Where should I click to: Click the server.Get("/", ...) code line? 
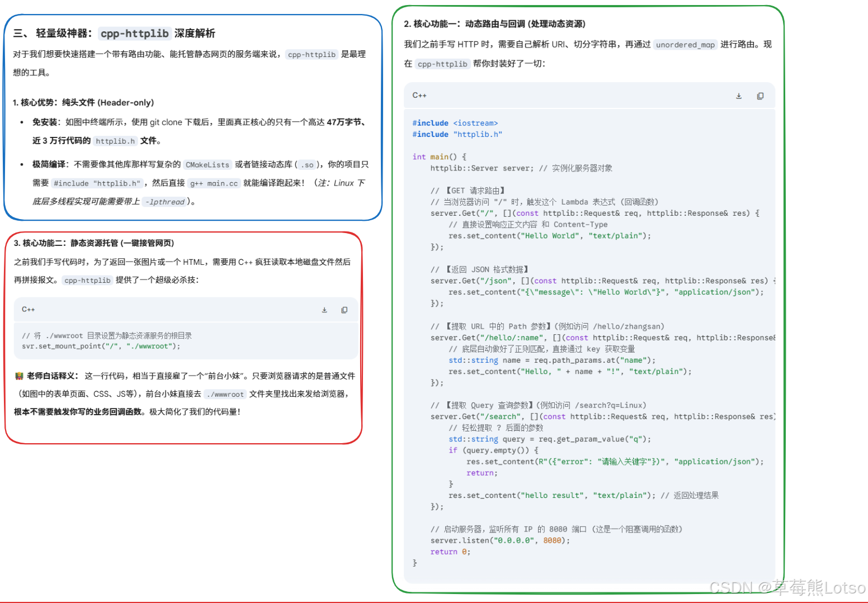click(x=595, y=213)
